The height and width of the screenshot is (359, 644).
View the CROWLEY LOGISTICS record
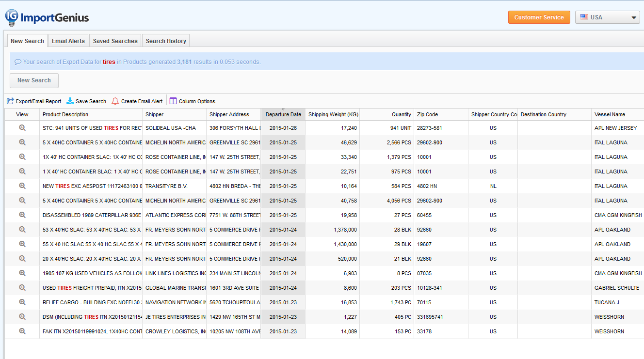click(22, 331)
